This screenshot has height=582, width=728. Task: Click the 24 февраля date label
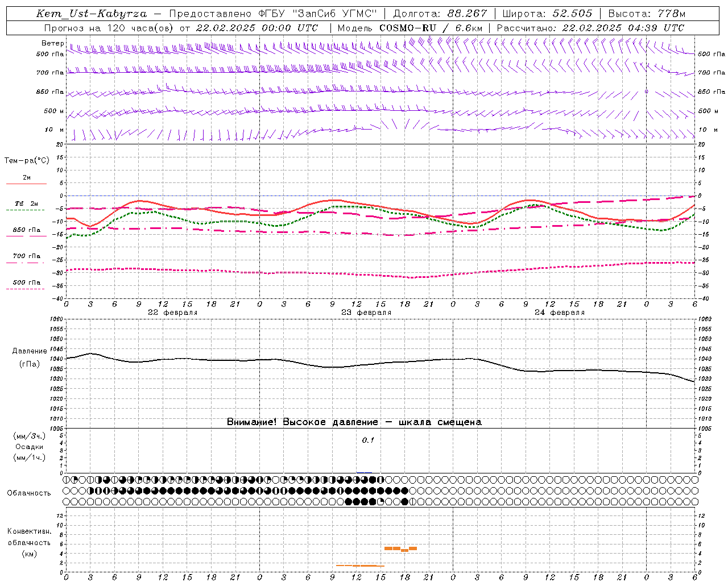click(x=560, y=313)
